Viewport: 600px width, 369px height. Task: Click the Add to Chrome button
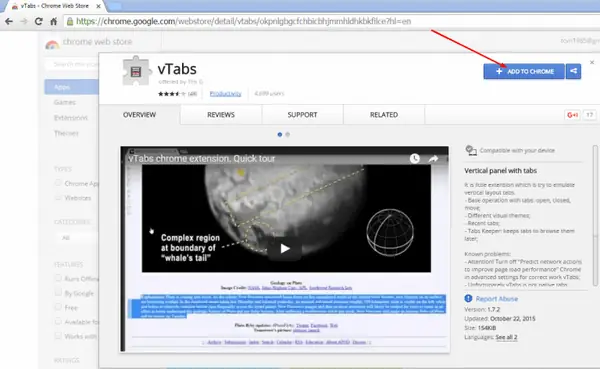pyautogui.click(x=524, y=72)
